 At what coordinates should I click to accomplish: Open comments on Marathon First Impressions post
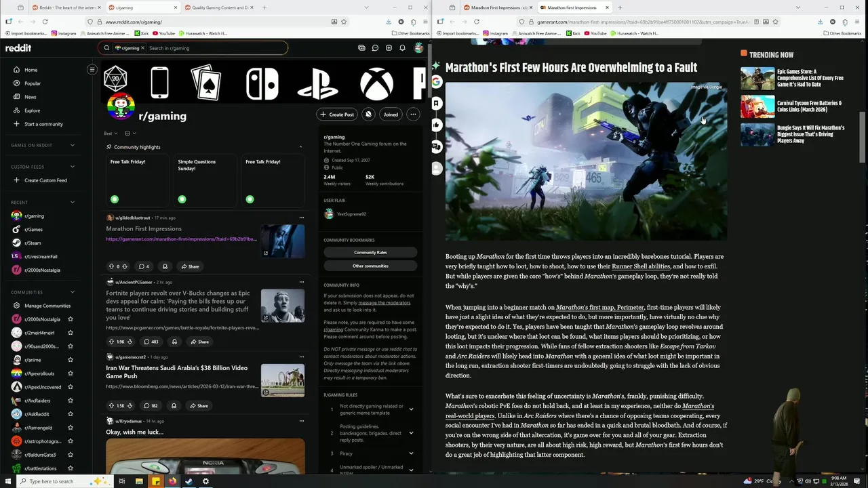point(144,266)
